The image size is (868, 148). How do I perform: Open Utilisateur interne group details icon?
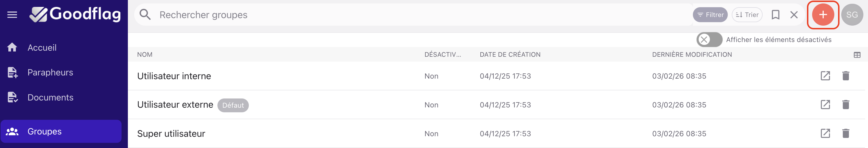click(825, 76)
